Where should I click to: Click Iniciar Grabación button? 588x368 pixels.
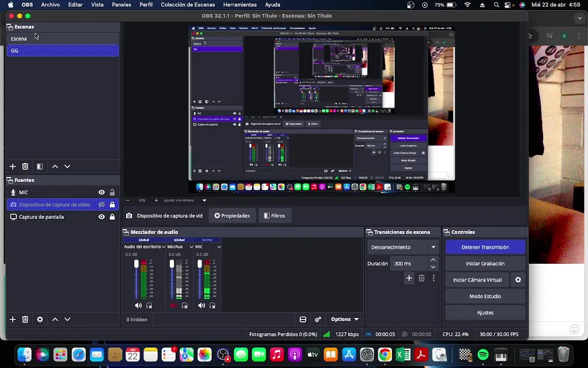[485, 264]
